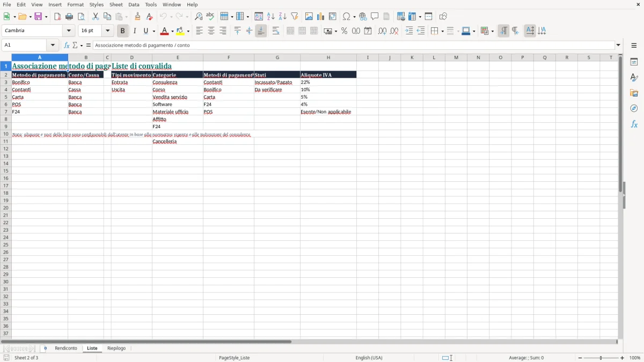Open the Function Wizard fx button

coord(67,45)
